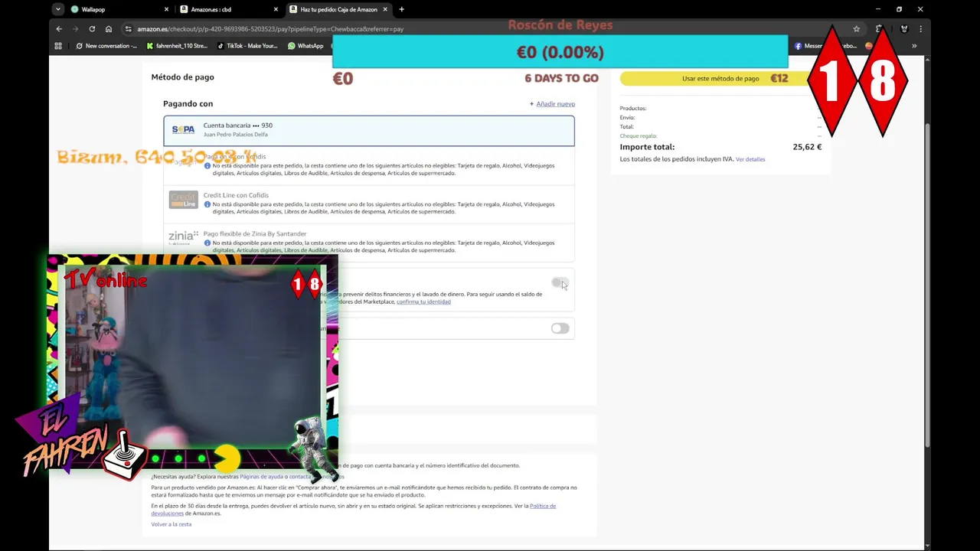Toggle the lower switch below identity notice
Screen dimensions: 980x551
pos(560,328)
